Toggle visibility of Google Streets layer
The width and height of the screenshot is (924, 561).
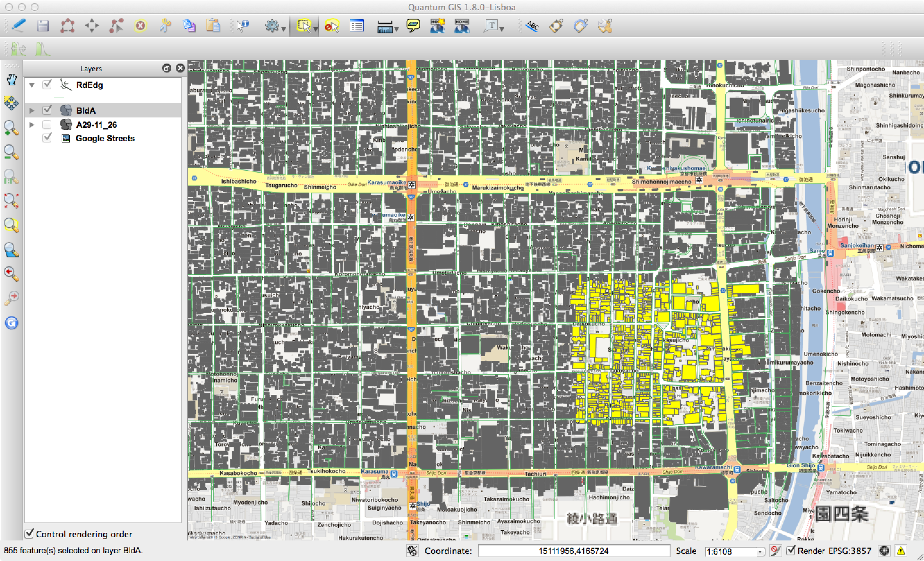(47, 138)
